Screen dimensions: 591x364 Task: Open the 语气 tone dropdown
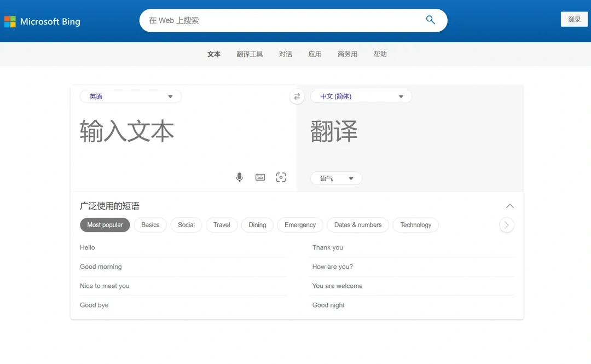[x=335, y=178]
